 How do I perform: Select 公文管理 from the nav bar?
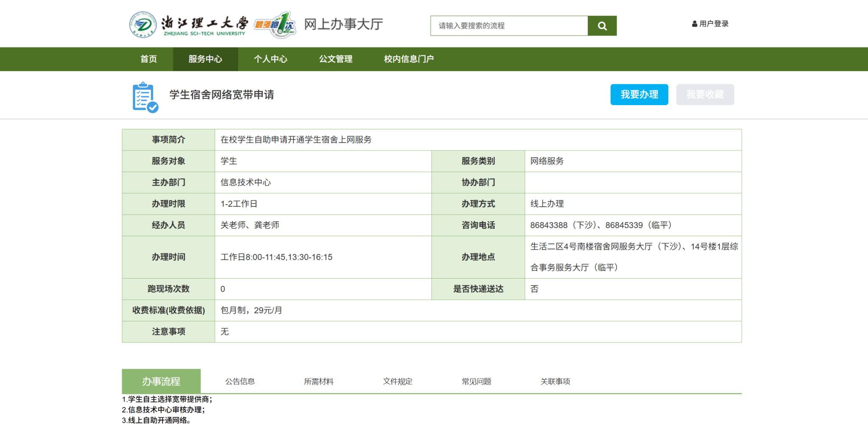pos(336,59)
